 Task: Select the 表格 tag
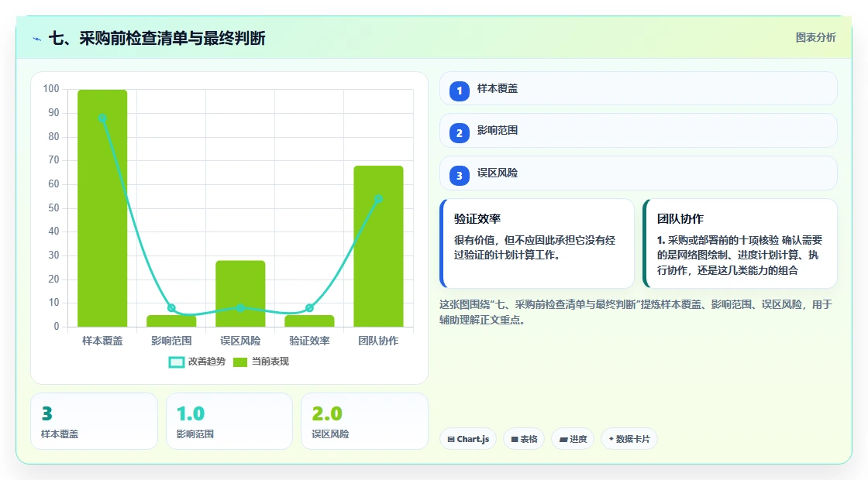tap(524, 439)
